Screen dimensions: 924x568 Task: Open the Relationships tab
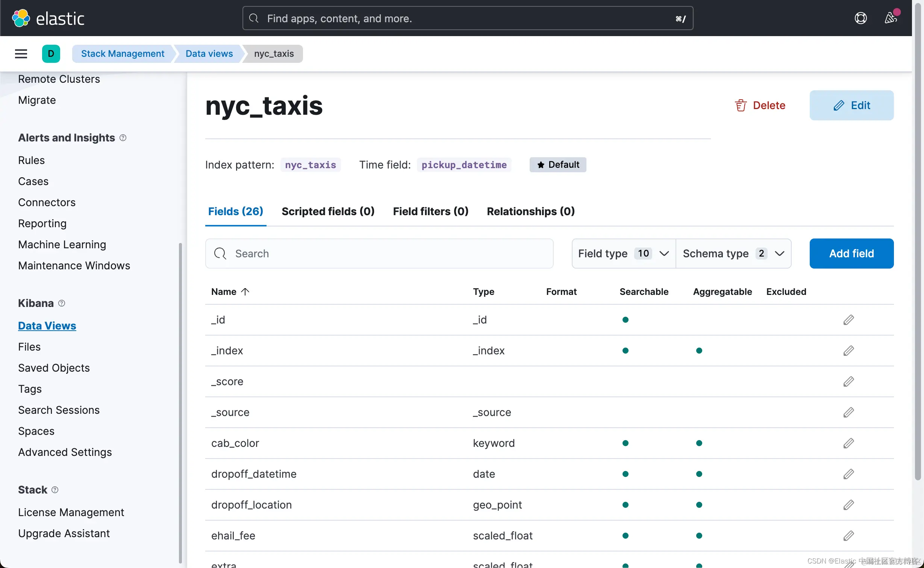click(530, 211)
